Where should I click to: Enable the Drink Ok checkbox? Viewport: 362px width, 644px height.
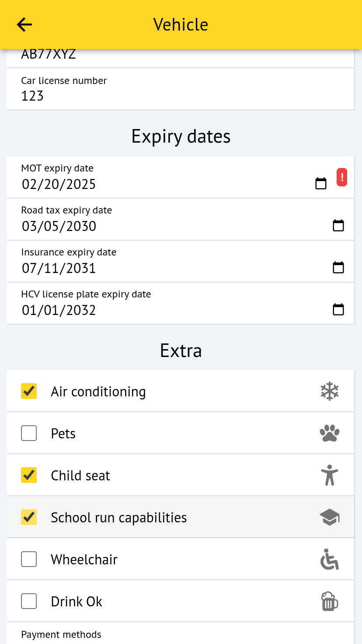click(29, 601)
